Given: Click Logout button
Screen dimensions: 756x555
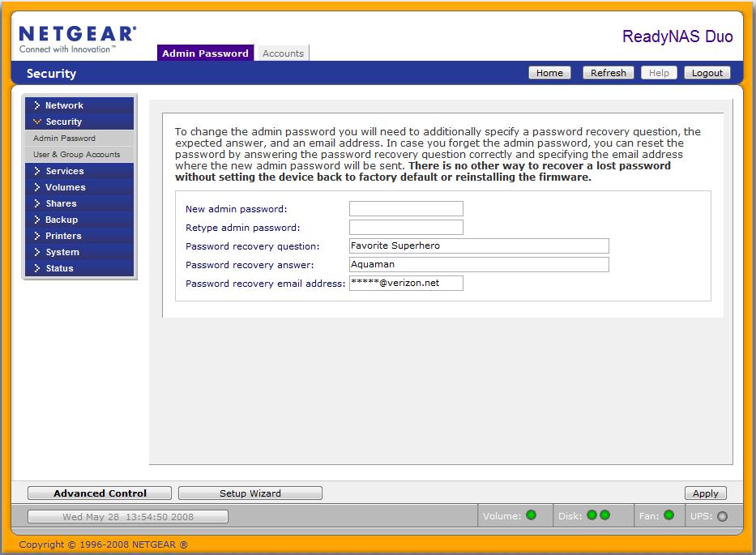Looking at the screenshot, I should [707, 73].
